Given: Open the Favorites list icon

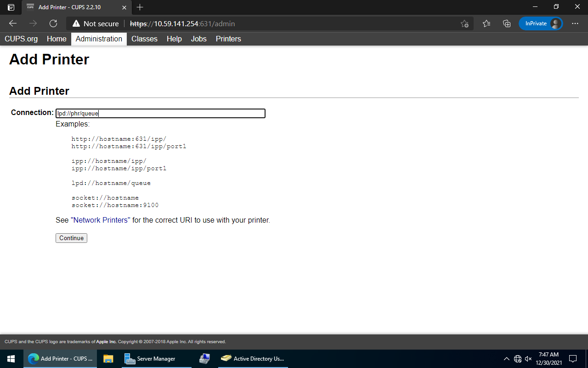Looking at the screenshot, I should [x=486, y=23].
